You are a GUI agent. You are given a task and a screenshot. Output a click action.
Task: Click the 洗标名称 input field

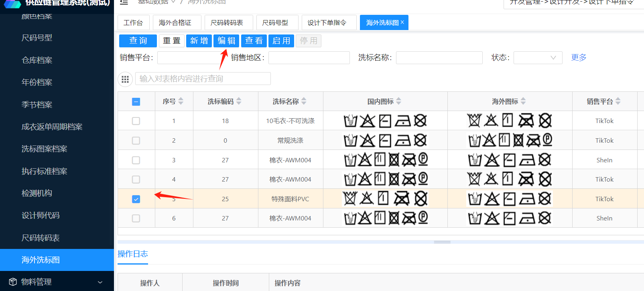439,58
